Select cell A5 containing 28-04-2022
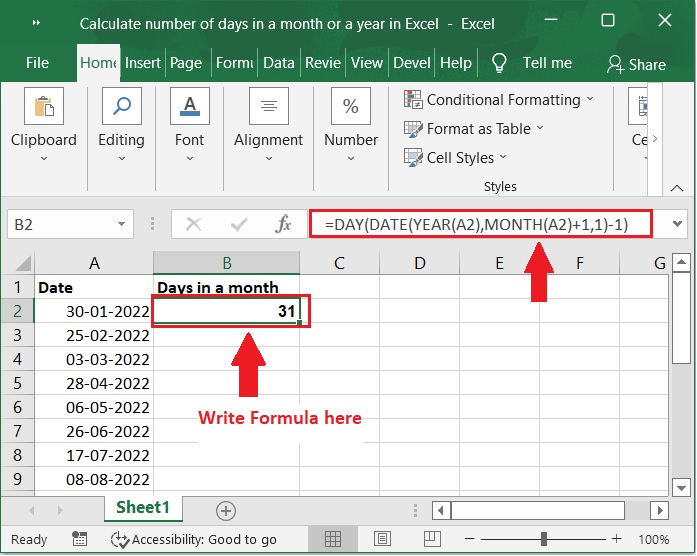 [x=93, y=384]
